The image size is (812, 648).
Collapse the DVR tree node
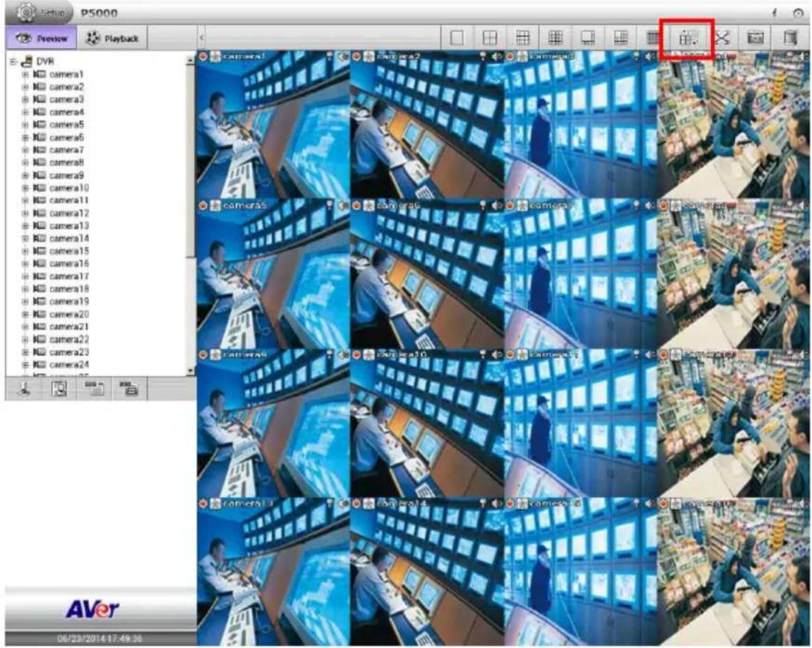pyautogui.click(x=13, y=61)
